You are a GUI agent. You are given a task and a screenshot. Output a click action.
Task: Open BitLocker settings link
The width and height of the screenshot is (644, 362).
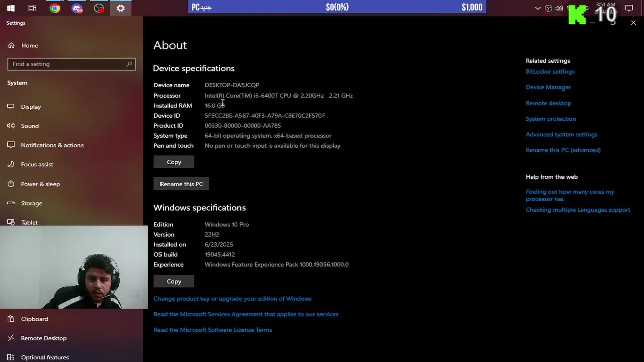tap(550, 72)
